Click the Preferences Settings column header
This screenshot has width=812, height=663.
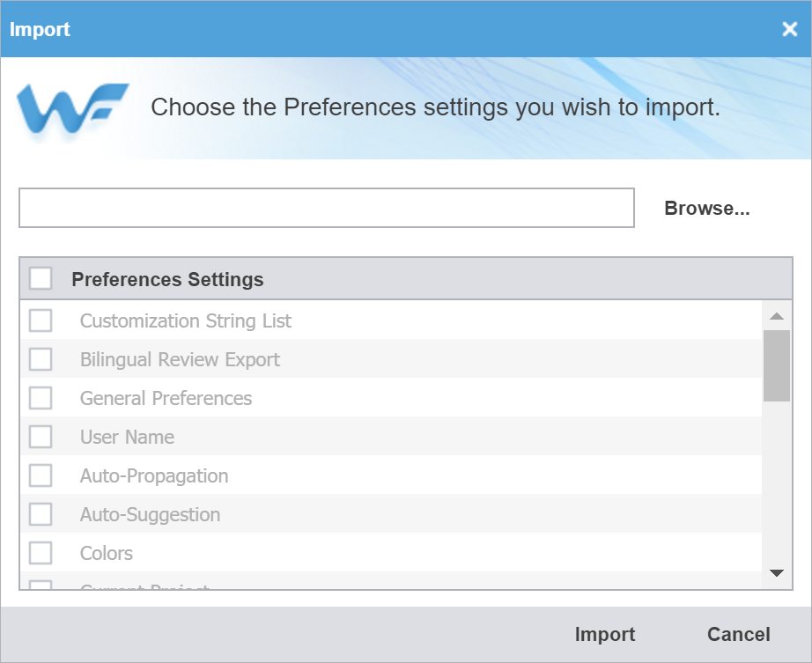168,279
